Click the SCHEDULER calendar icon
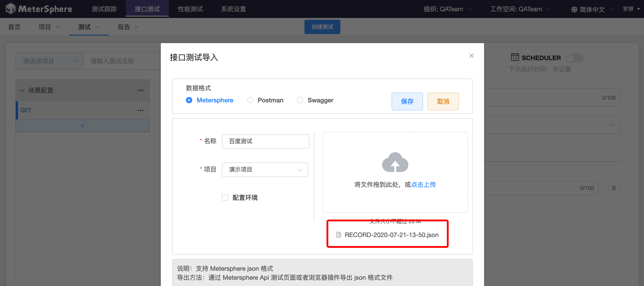644x286 pixels. click(x=515, y=57)
